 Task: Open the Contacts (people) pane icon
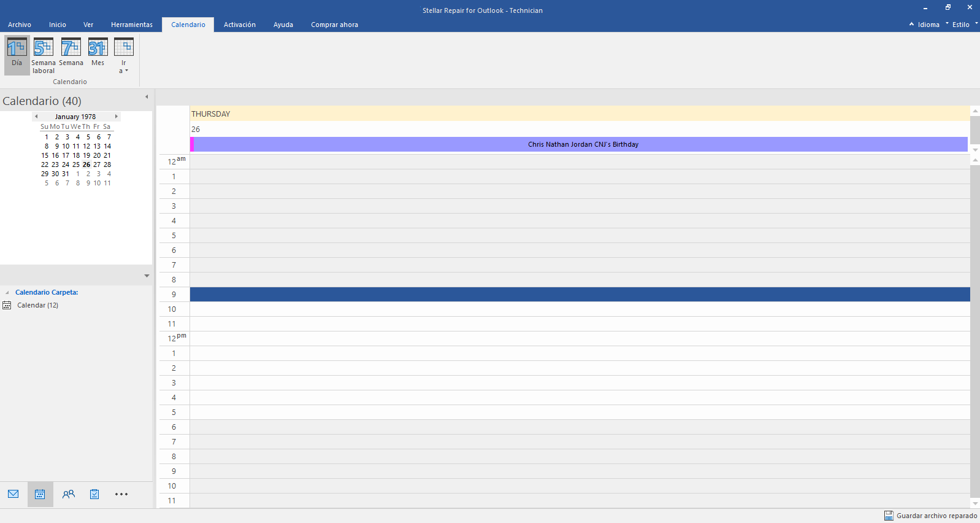69,494
